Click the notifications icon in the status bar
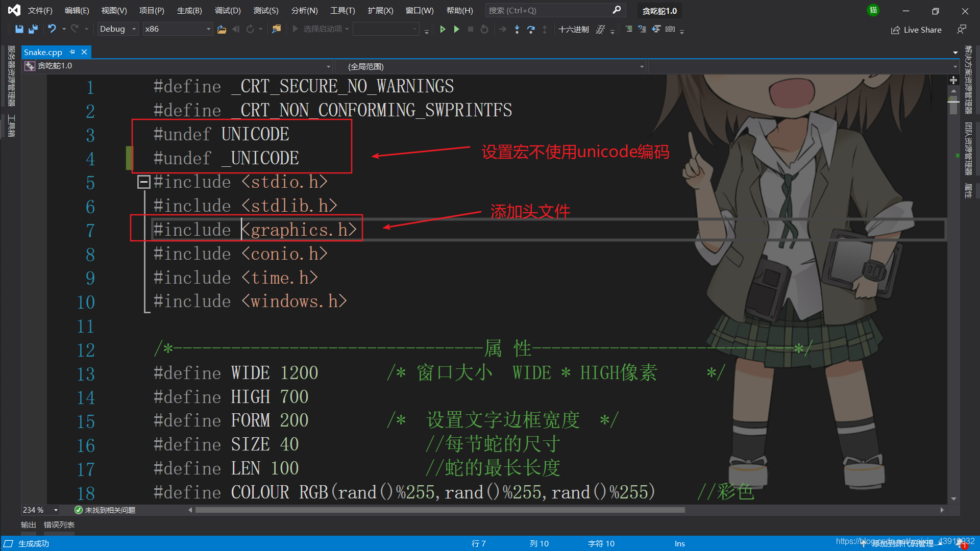The height and width of the screenshot is (551, 980). coord(961,544)
